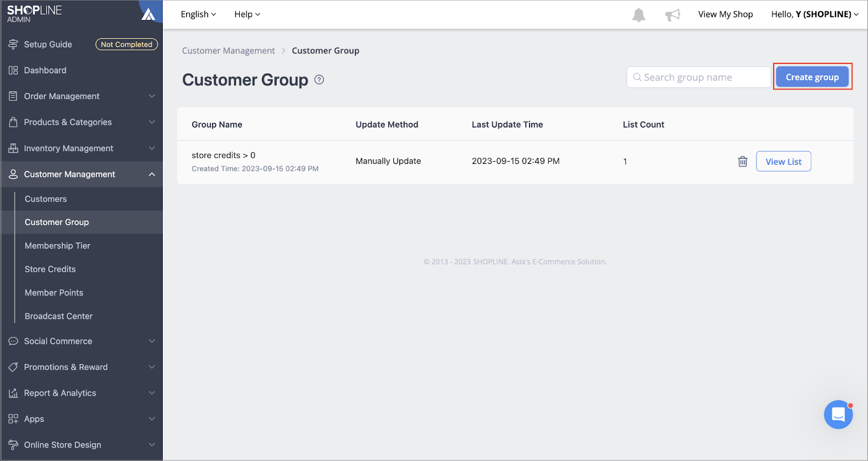Expand Promotions & Reward chevron
Screen dimensions: 868x461
click(152, 367)
